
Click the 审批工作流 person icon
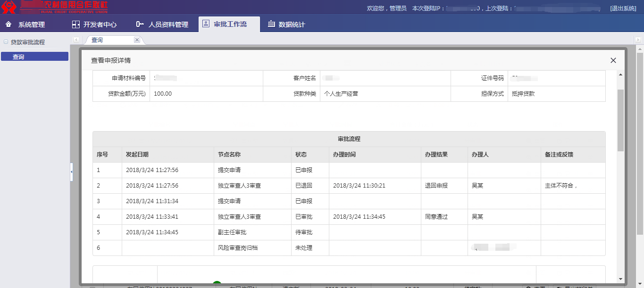point(206,24)
